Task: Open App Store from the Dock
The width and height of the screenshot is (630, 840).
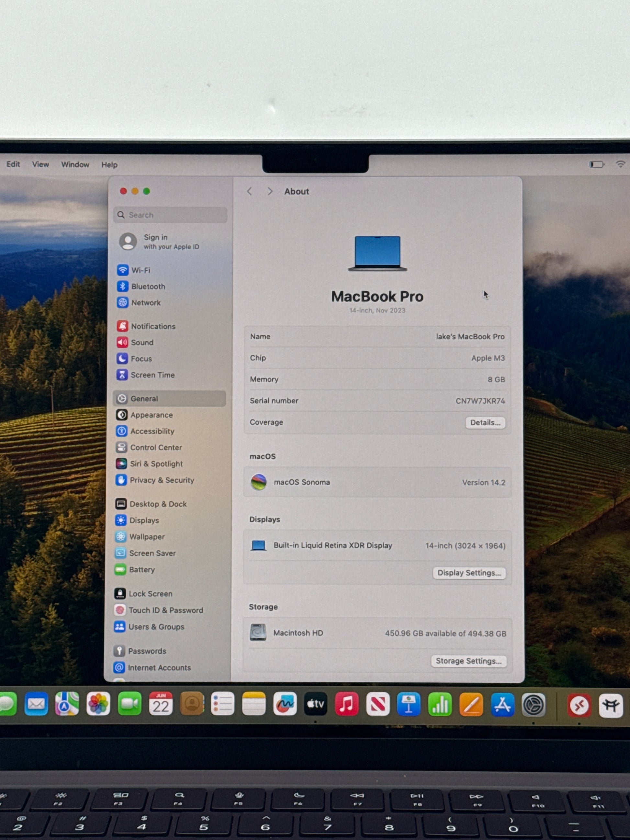Action: [x=502, y=704]
